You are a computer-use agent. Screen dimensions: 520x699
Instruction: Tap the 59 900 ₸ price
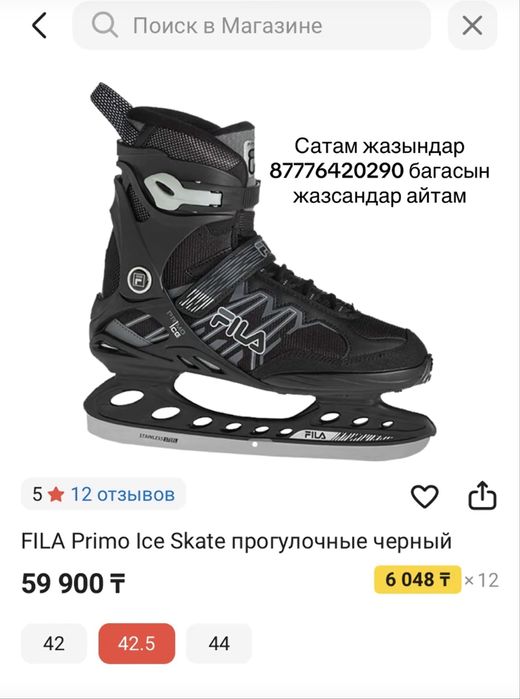(73, 583)
